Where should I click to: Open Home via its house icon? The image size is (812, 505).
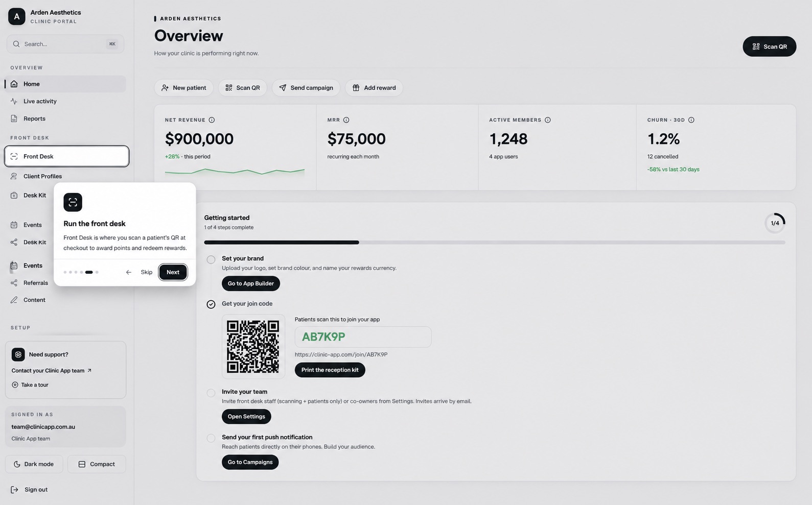(x=14, y=84)
